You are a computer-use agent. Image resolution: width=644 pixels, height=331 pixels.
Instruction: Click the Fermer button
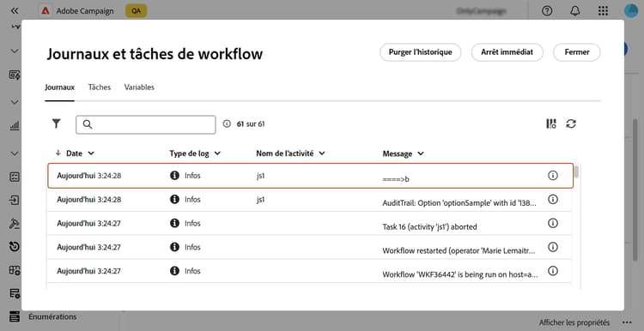pos(577,52)
